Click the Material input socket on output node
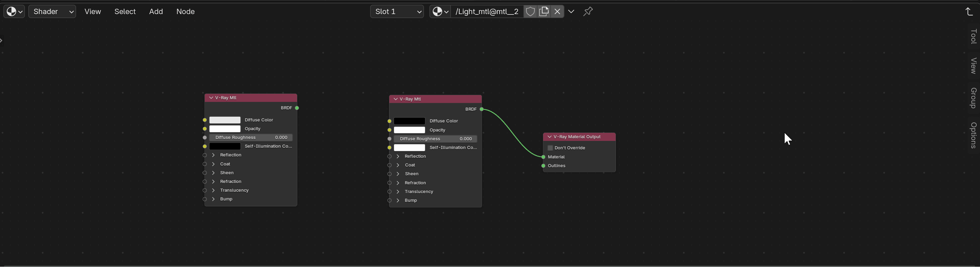 click(x=543, y=157)
